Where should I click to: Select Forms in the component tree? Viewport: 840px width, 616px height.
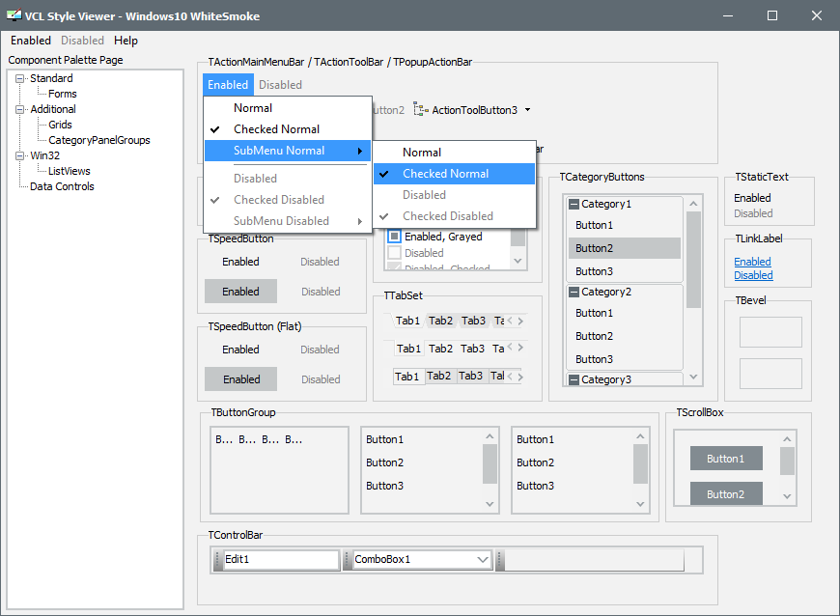tap(62, 94)
